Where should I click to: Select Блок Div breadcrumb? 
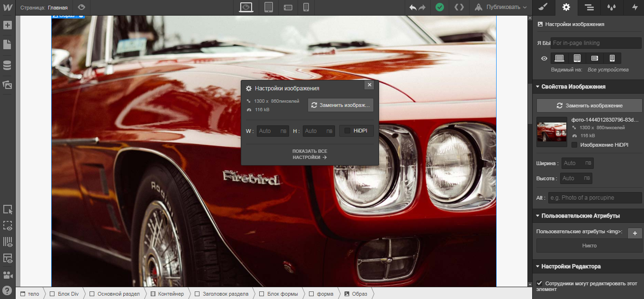(x=64, y=294)
